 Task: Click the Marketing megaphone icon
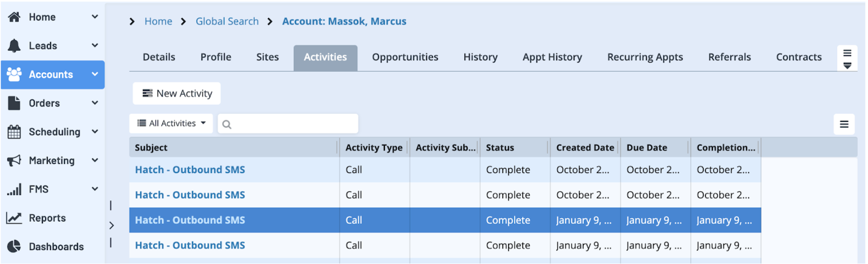(14, 160)
